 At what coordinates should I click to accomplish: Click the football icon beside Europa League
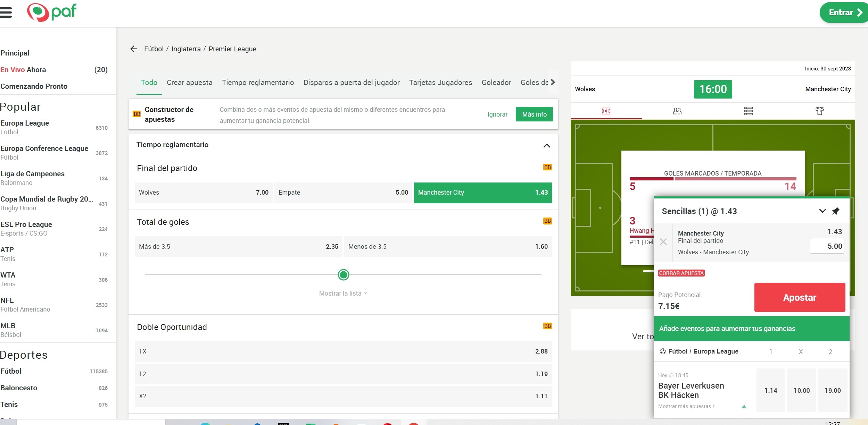coord(663,351)
